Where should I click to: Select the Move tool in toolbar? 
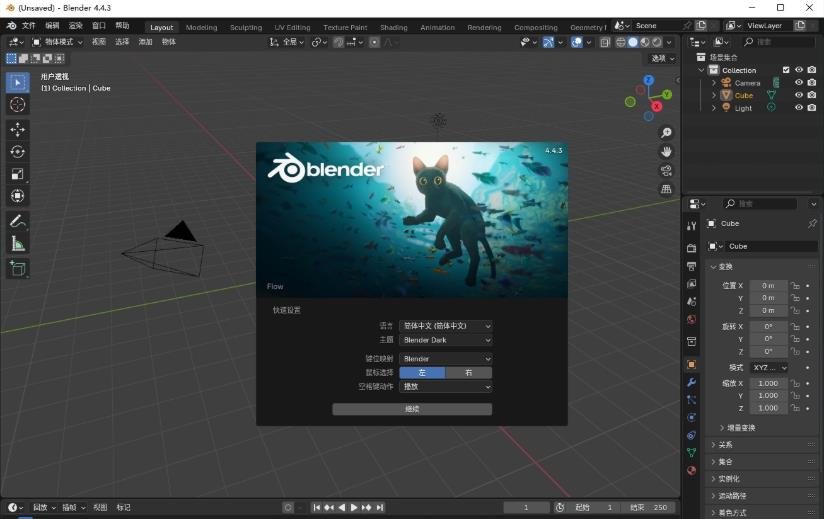click(17, 130)
